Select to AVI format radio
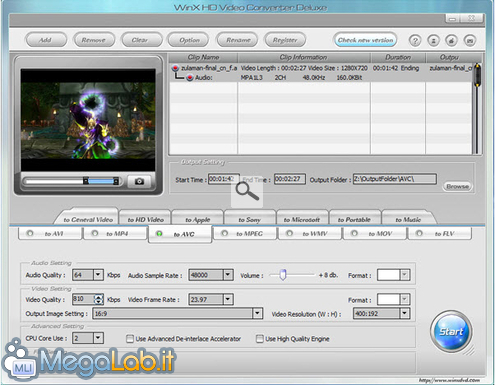 pos(30,233)
